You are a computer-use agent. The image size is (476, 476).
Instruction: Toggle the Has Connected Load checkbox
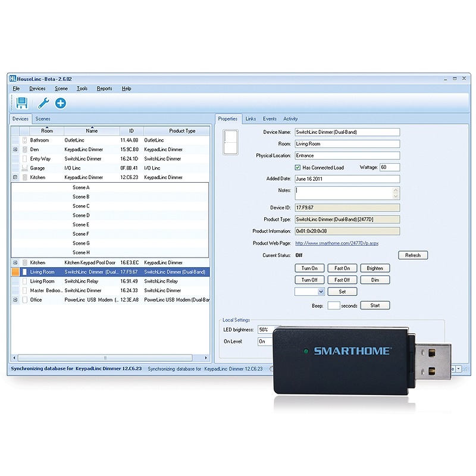pyautogui.click(x=298, y=168)
